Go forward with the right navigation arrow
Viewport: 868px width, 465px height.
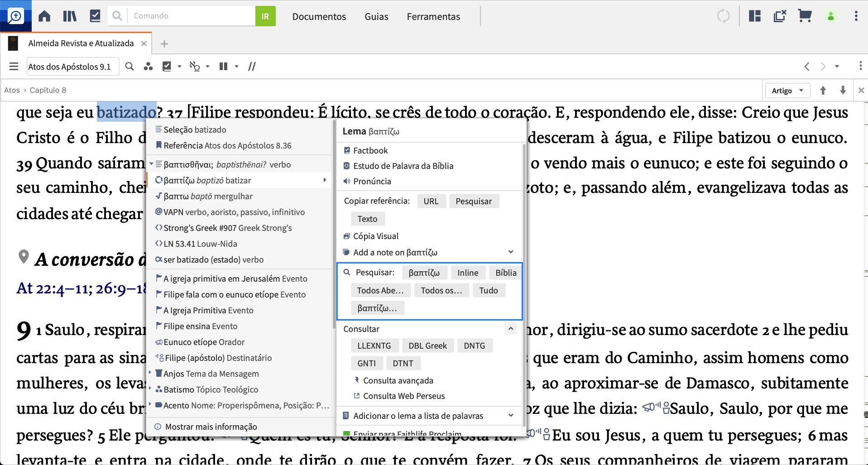(x=823, y=67)
